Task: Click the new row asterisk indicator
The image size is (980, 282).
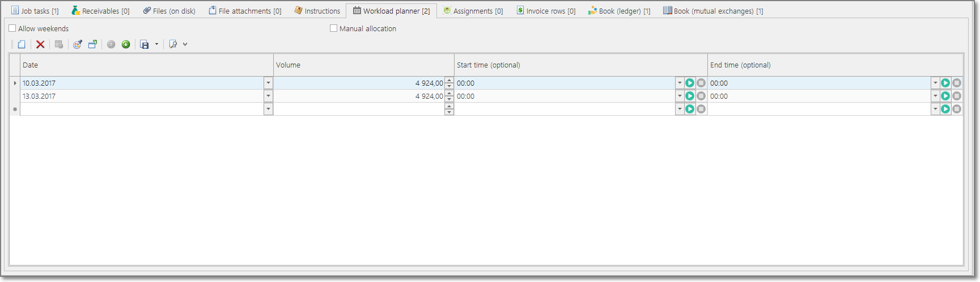Action: coord(15,109)
